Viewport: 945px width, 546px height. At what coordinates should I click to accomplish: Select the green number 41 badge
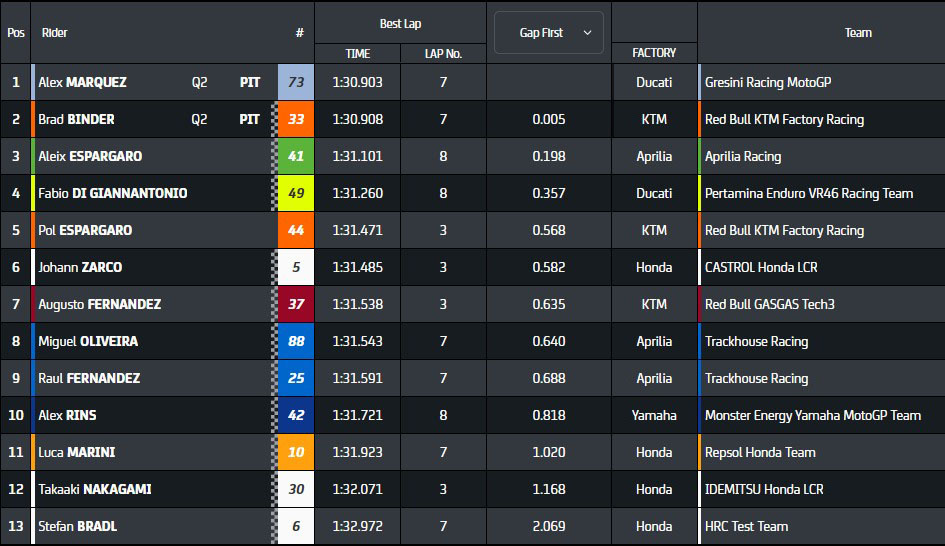[x=295, y=156]
